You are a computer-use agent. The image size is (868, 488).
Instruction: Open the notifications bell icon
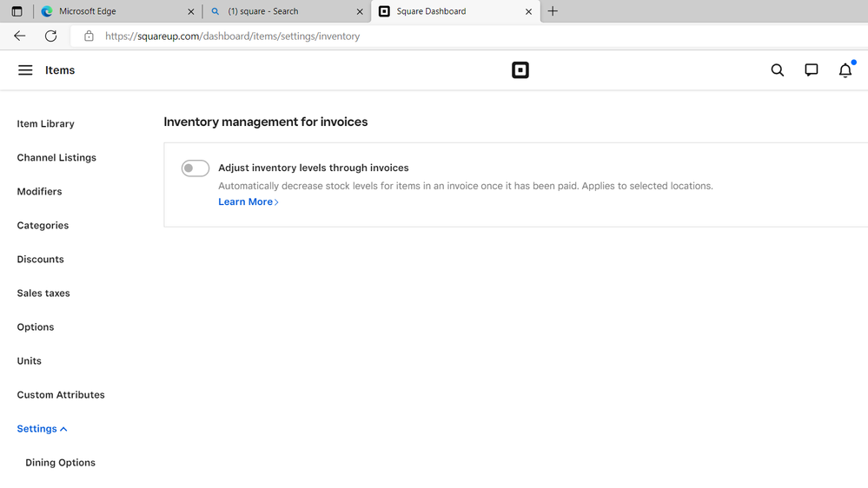(845, 70)
